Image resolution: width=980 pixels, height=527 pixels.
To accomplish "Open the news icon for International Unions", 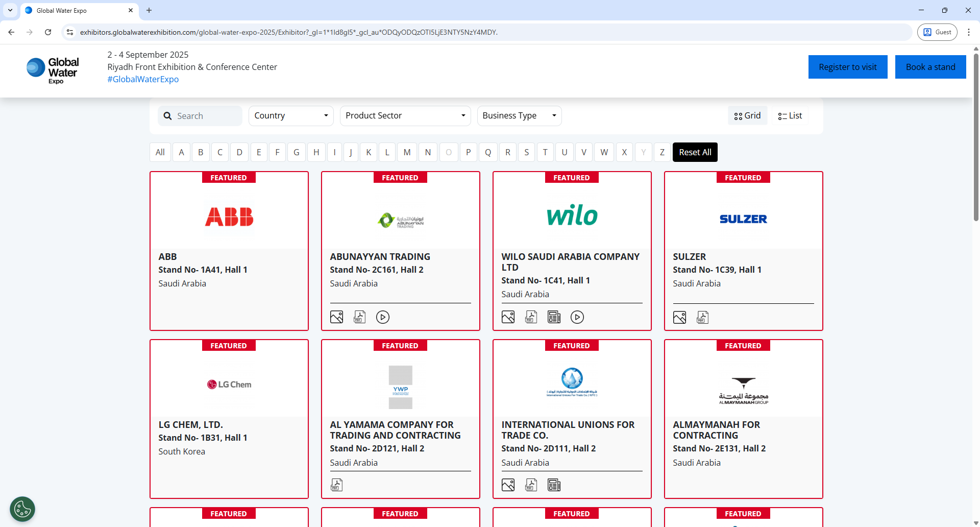I will tap(554, 485).
